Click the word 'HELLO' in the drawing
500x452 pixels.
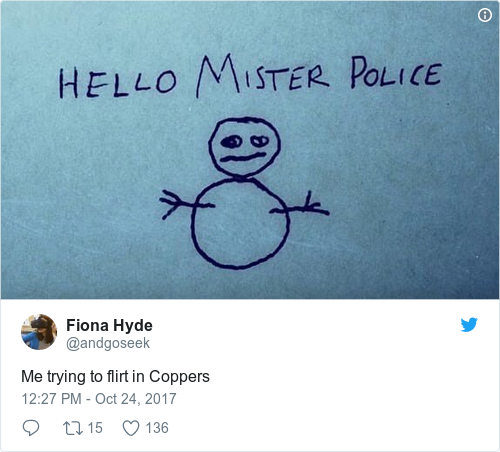click(117, 83)
